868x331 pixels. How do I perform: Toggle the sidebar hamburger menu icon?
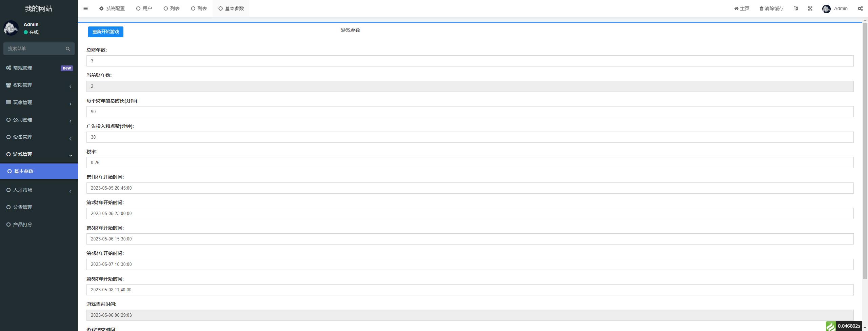click(x=85, y=8)
